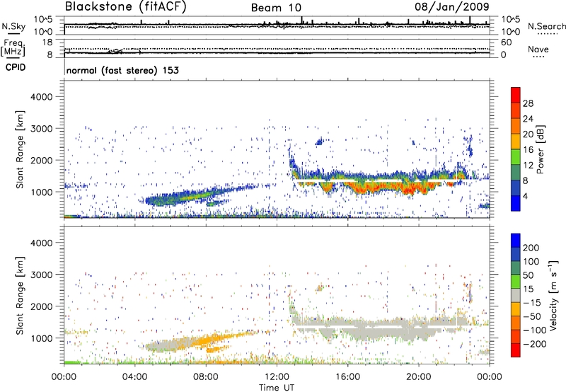This screenshot has width=566, height=392.
Task: Click the orange-red backscatter band in Power panel
Action: click(392, 187)
